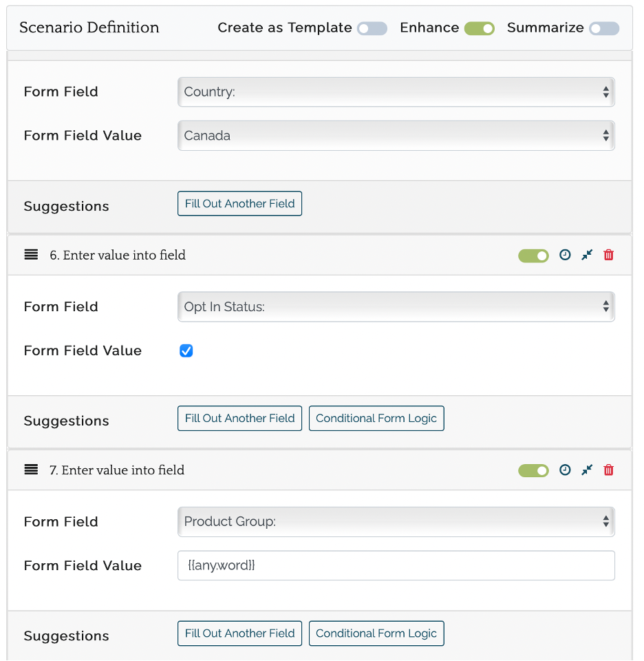Viewport: 644px width, 661px height.
Task: Grab the drag handle on step 7
Action: coord(31,470)
